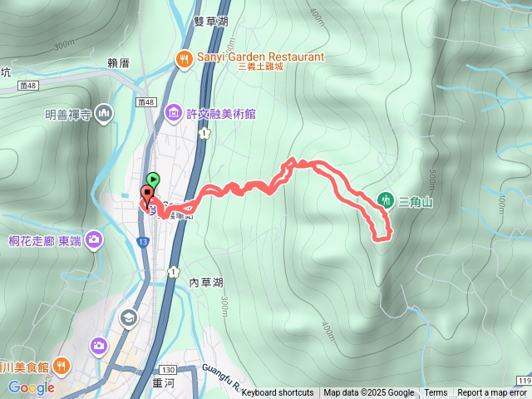The width and height of the screenshot is (532, 399).
Task: Select the 桐花走廊 東端 camera marker
Action: coord(94,240)
